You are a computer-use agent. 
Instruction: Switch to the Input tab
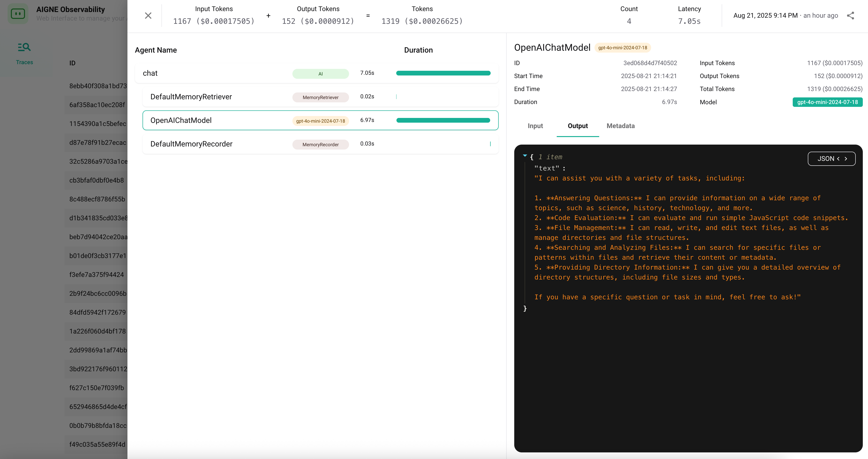click(535, 126)
